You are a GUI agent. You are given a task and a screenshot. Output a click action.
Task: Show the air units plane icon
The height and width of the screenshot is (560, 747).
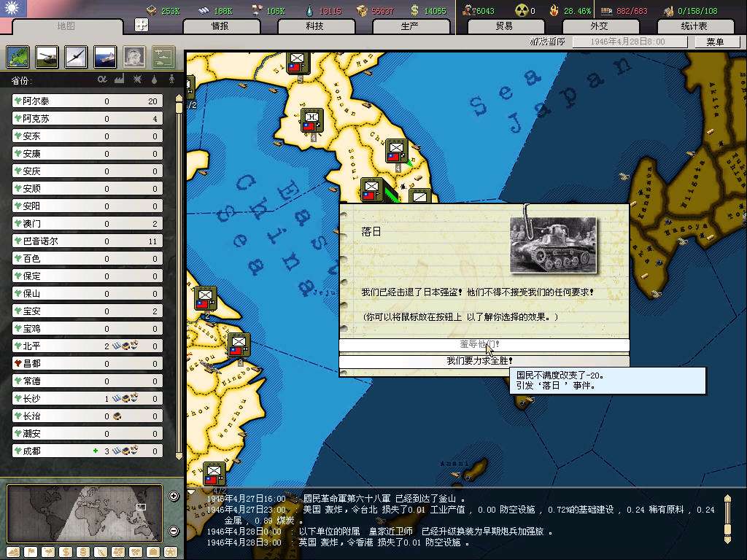click(76, 57)
